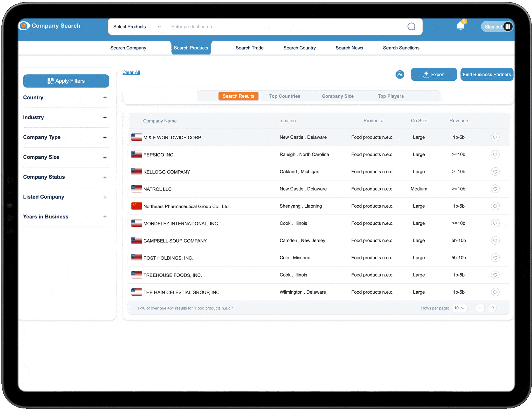Click the Apply Filters button
The image size is (532, 409).
pyautogui.click(x=66, y=81)
